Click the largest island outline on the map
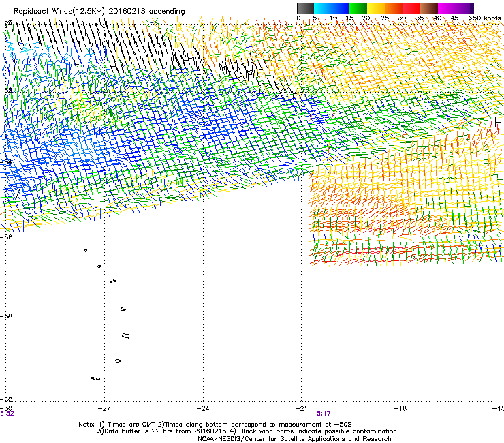Screen dimensions: 504x443 [126, 336]
